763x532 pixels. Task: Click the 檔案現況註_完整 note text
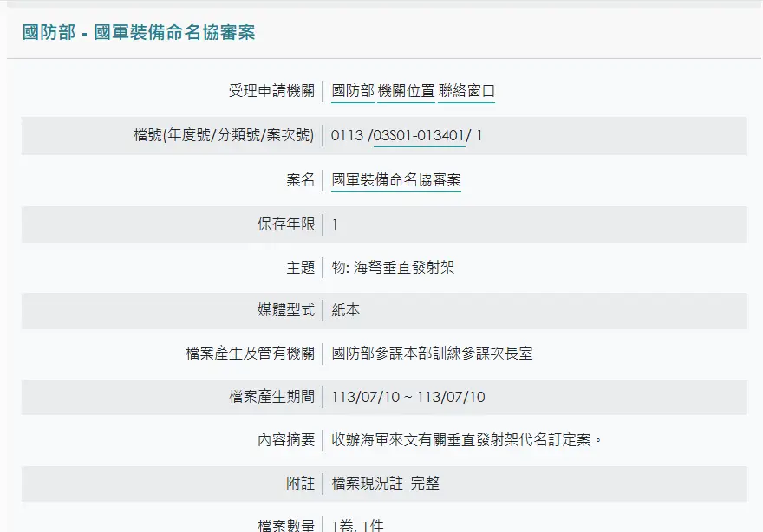tap(386, 483)
